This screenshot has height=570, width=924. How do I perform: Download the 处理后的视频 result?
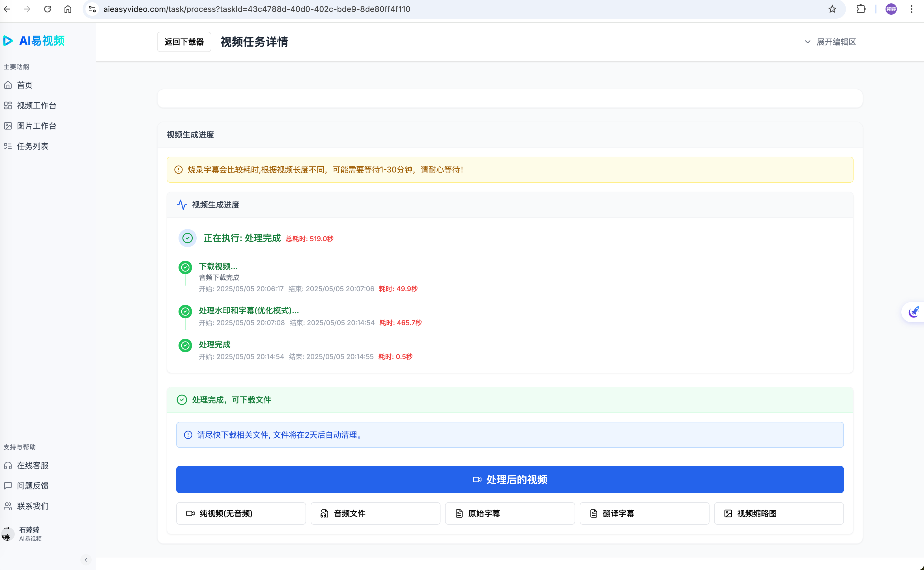click(x=510, y=480)
